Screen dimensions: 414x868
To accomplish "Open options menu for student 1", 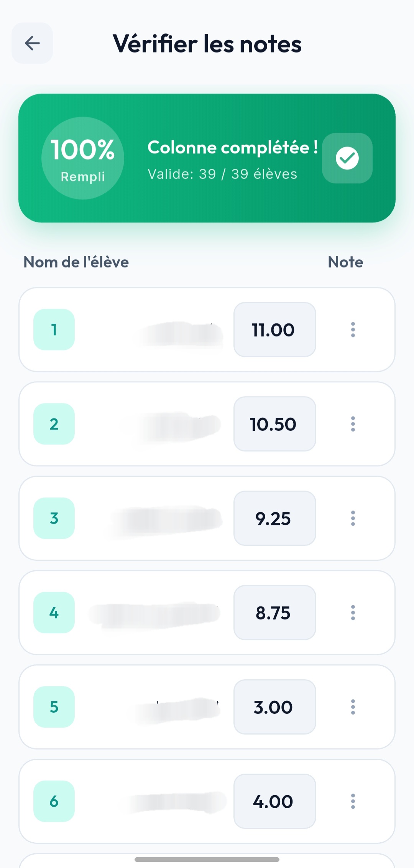I will click(353, 329).
